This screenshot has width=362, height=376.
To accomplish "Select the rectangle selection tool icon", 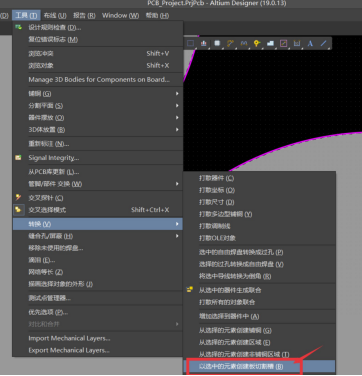I will [190, 43].
